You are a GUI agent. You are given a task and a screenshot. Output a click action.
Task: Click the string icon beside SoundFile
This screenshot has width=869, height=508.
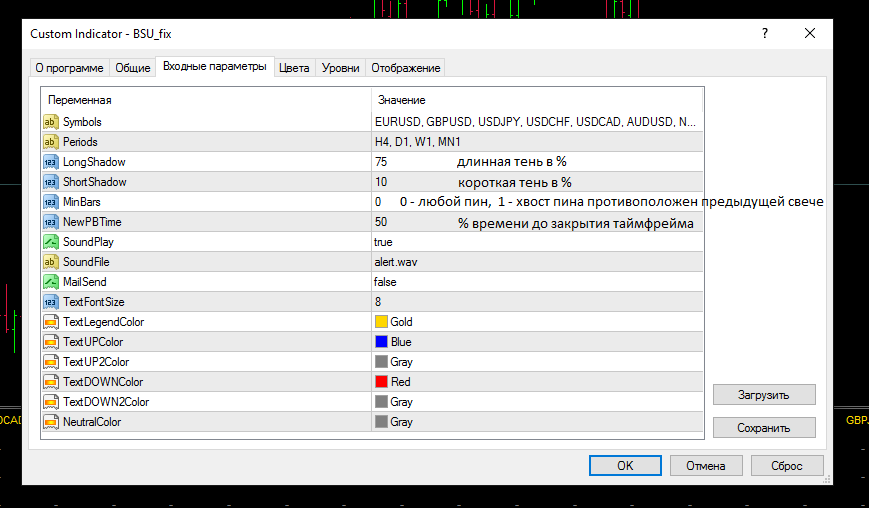(50, 261)
